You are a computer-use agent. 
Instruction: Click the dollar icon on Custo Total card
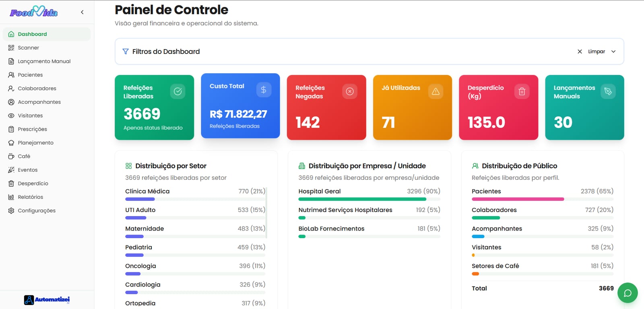point(264,90)
